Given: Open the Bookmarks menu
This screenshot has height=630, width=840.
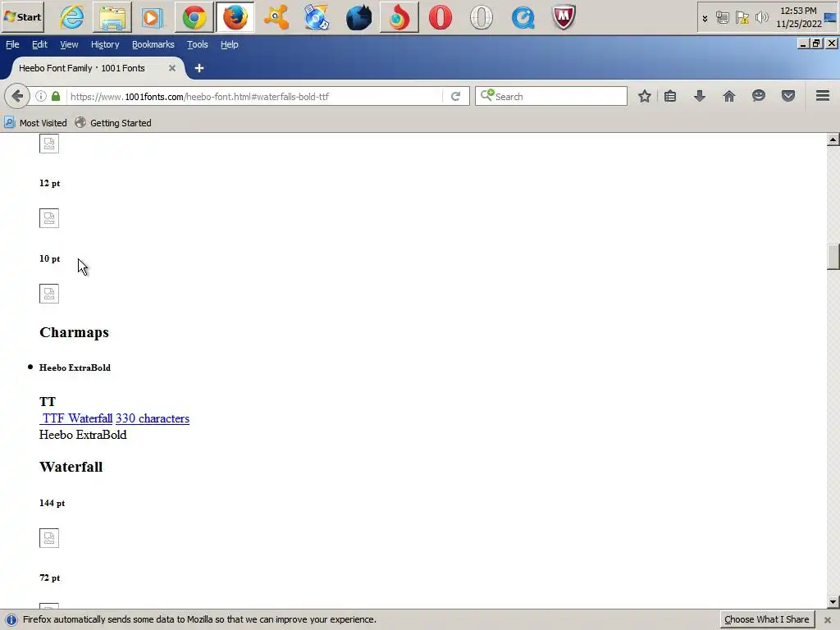Looking at the screenshot, I should (x=153, y=44).
